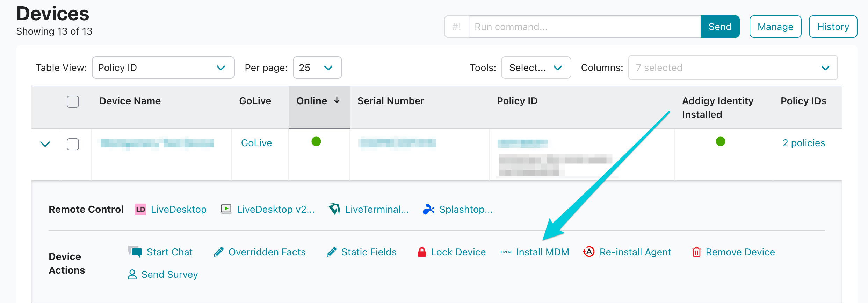The width and height of the screenshot is (868, 303).
Task: Click the green Online status dot
Action: point(316,141)
